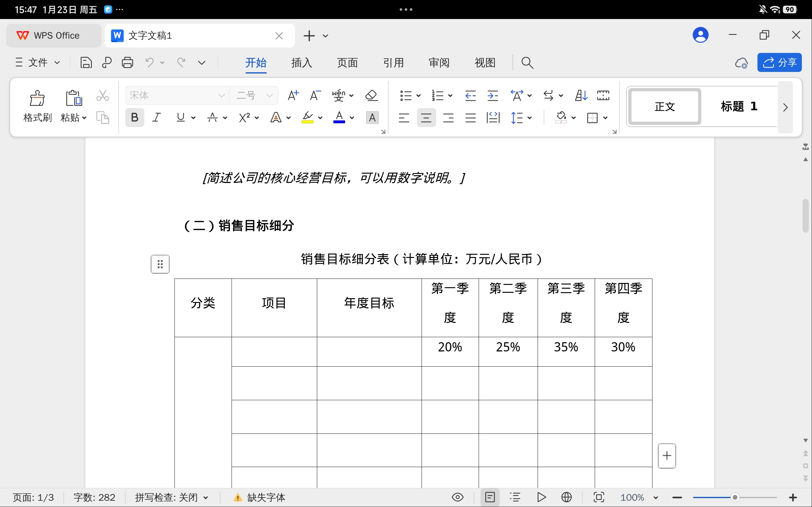Click the sort A-Z icon
Screen dimensions: 812x507
581,96
